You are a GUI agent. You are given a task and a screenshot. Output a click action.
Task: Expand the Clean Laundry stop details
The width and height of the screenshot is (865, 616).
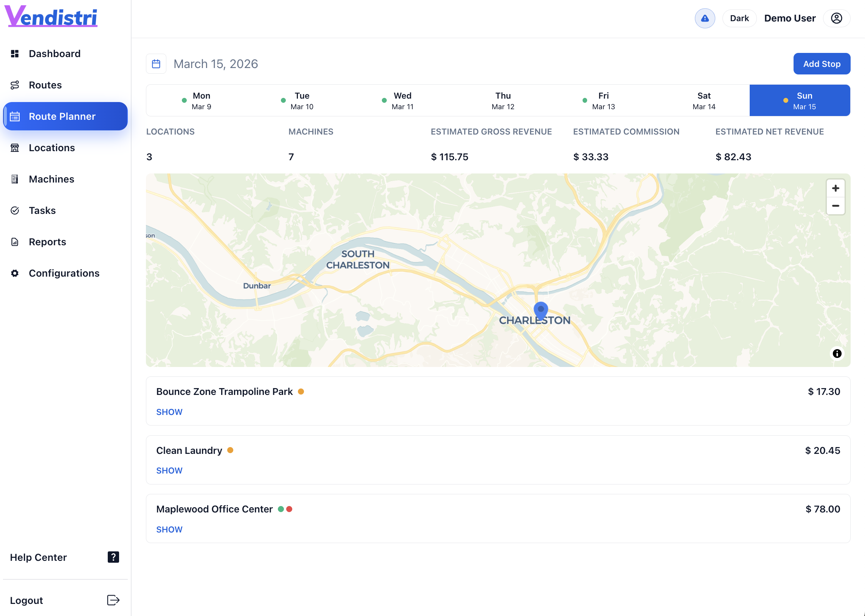[x=169, y=471]
